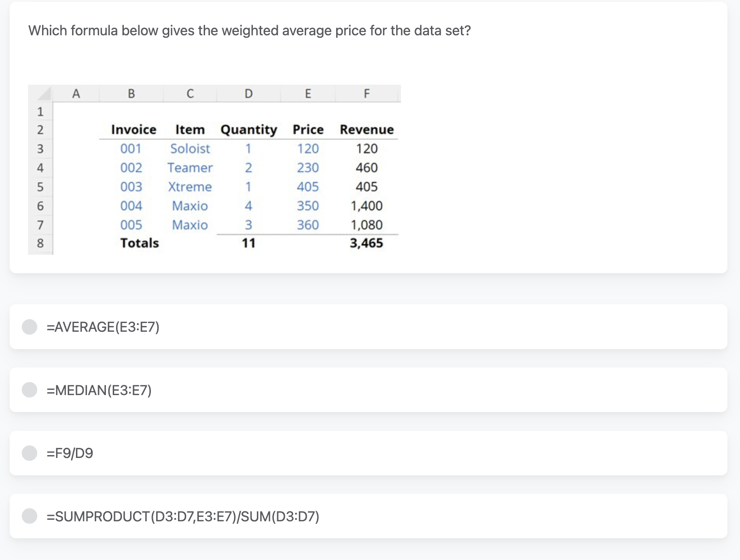Image resolution: width=740 pixels, height=560 pixels.
Task: Select the price value 230
Action: [x=308, y=168]
